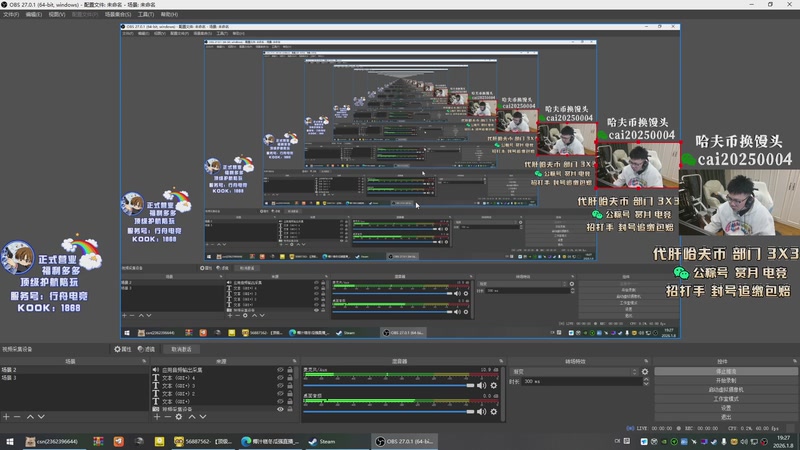Image resolution: width=800 pixels, height=450 pixels.
Task: Open 属性 for selected source
Action: pos(122,349)
